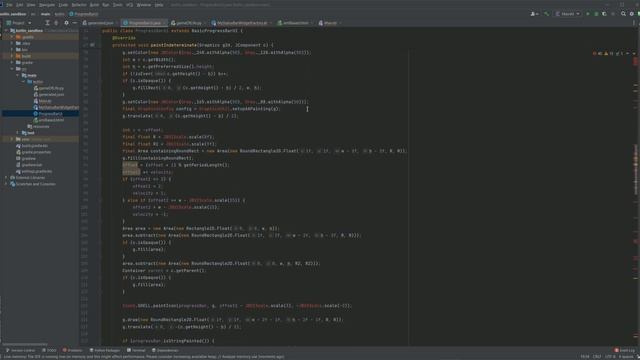Switch to Main.kt editor tab
This screenshot has width=640, height=360.
tap(330, 23)
